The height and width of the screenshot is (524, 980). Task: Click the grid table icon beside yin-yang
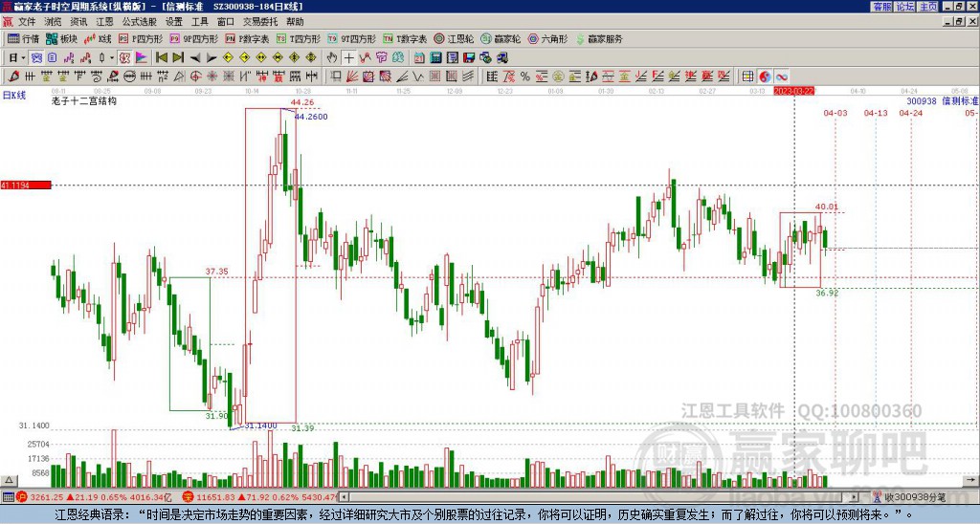(x=748, y=76)
